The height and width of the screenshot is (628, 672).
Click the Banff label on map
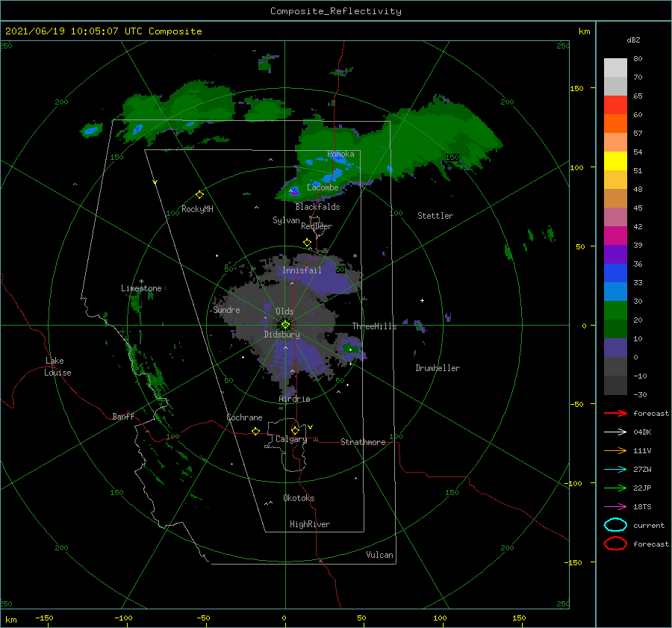click(x=123, y=416)
